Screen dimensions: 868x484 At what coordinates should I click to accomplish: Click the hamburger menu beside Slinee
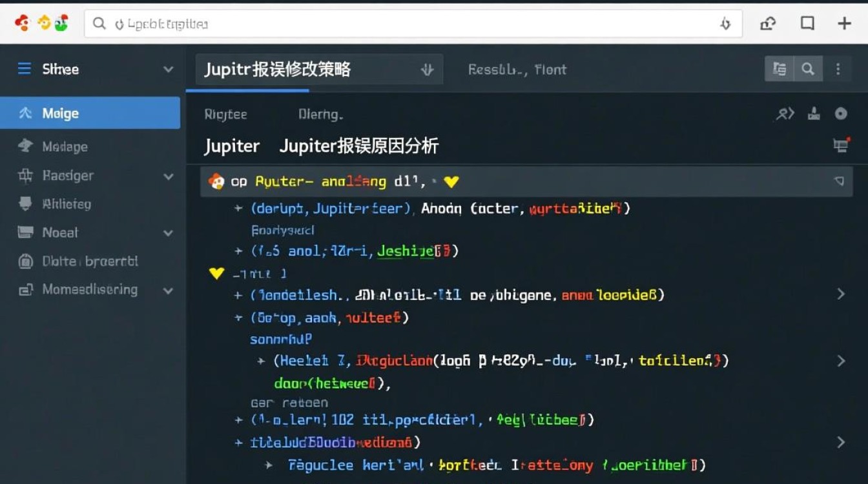coord(24,68)
